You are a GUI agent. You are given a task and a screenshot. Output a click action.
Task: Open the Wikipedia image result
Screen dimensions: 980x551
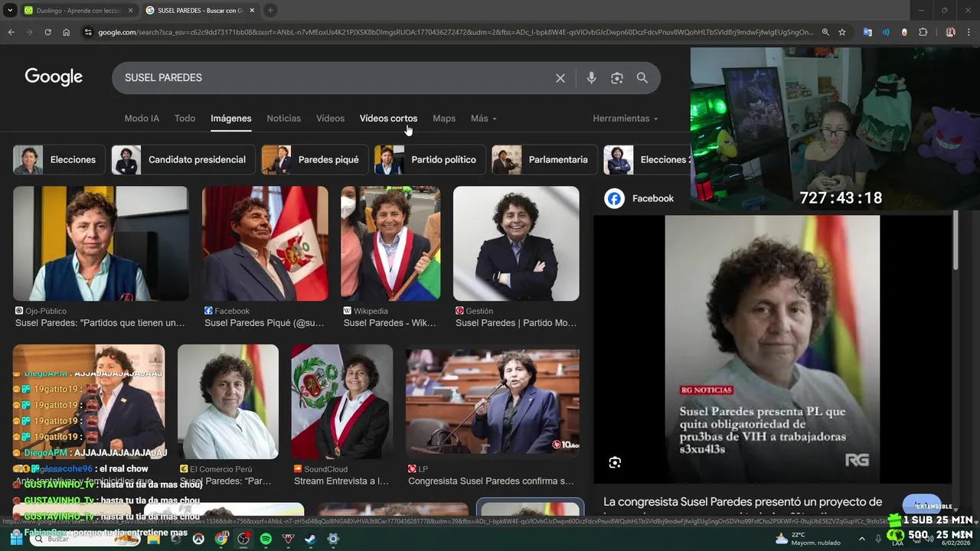(390, 243)
